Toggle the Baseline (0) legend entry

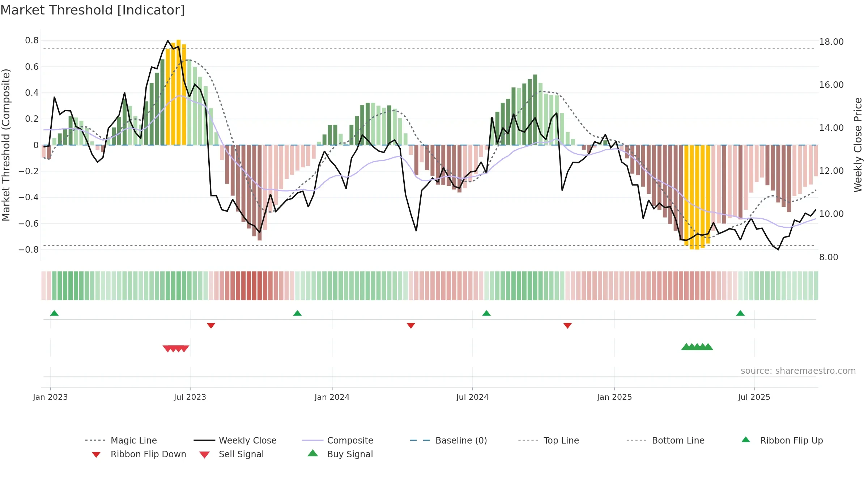(448, 440)
